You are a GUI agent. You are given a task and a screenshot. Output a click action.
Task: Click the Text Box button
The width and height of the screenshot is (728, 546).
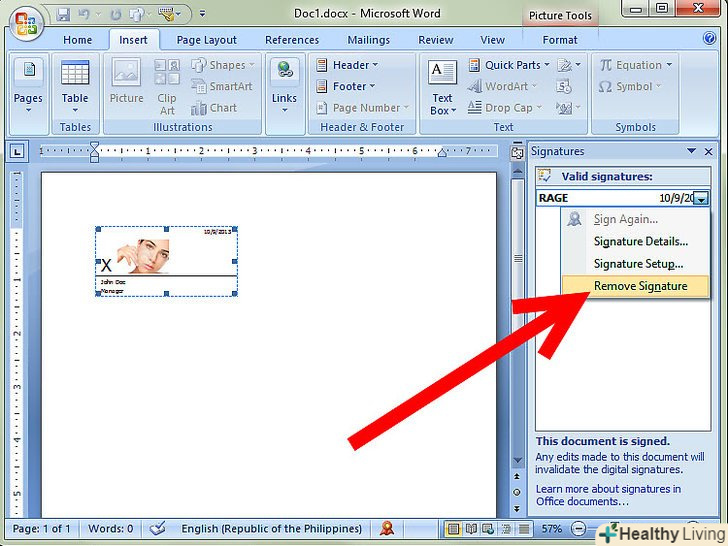tap(442, 87)
